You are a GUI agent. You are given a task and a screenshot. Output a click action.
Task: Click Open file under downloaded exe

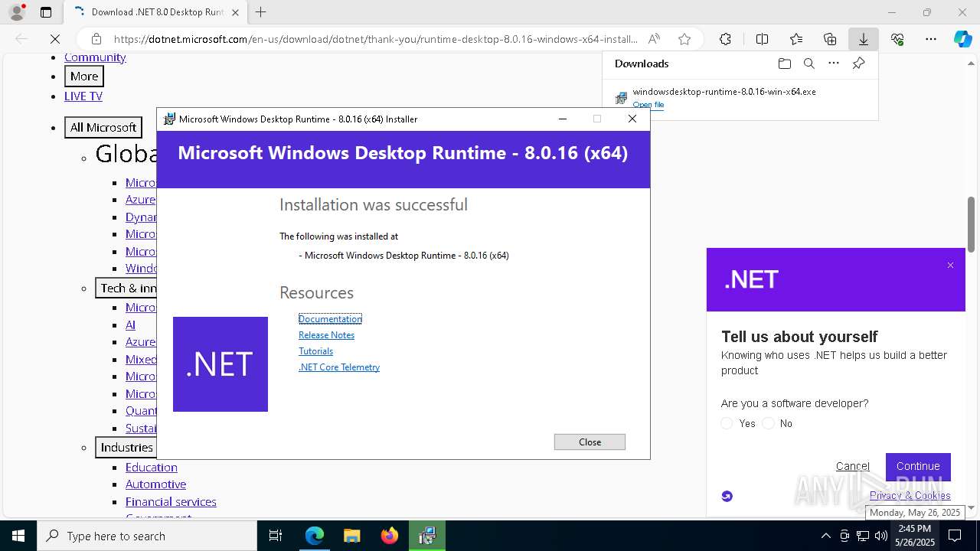(648, 105)
